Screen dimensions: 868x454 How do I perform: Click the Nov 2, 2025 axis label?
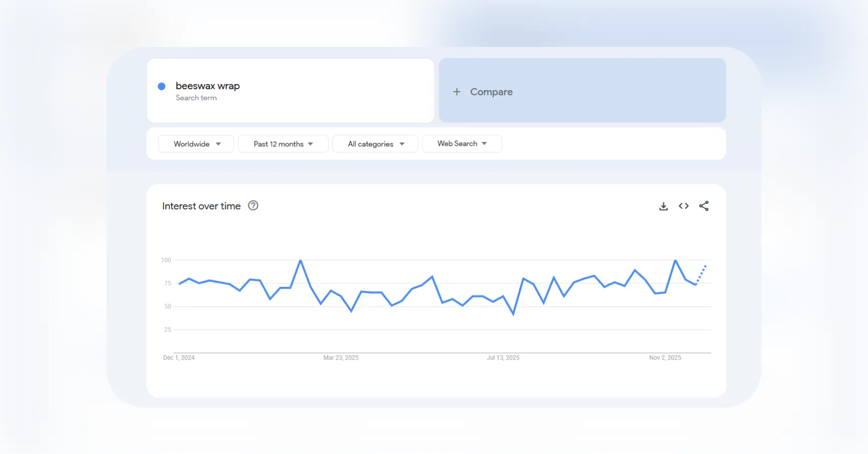coord(665,358)
